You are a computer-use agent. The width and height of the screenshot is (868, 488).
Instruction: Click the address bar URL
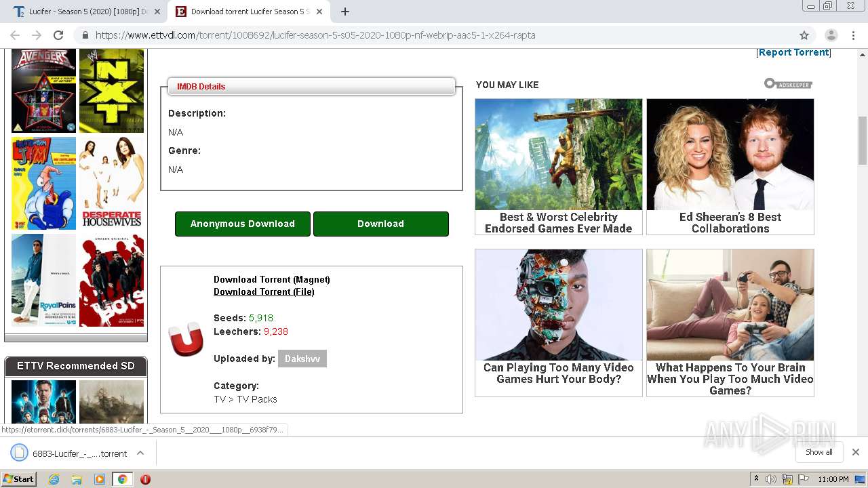pyautogui.click(x=315, y=35)
